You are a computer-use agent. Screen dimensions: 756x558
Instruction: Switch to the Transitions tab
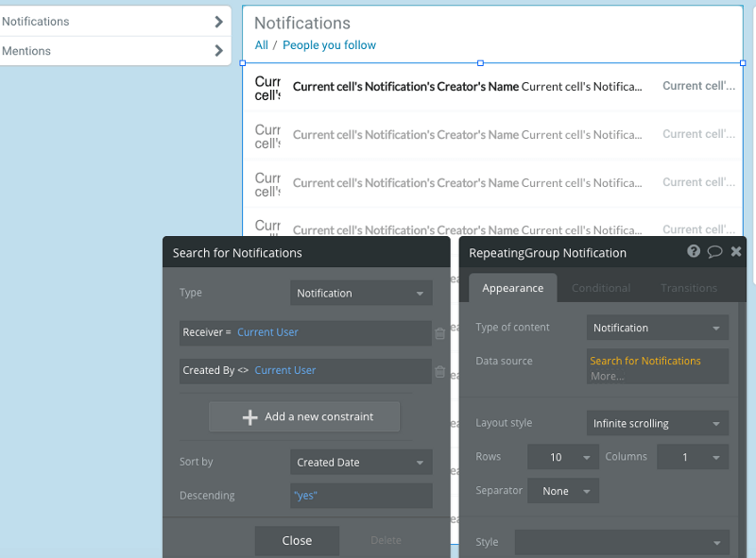(x=689, y=287)
